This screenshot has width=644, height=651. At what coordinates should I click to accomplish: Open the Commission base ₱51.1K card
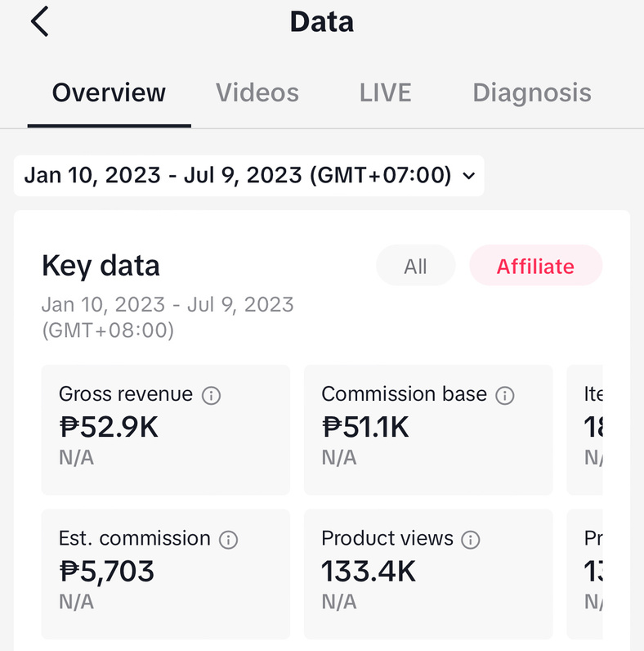pyautogui.click(x=428, y=430)
